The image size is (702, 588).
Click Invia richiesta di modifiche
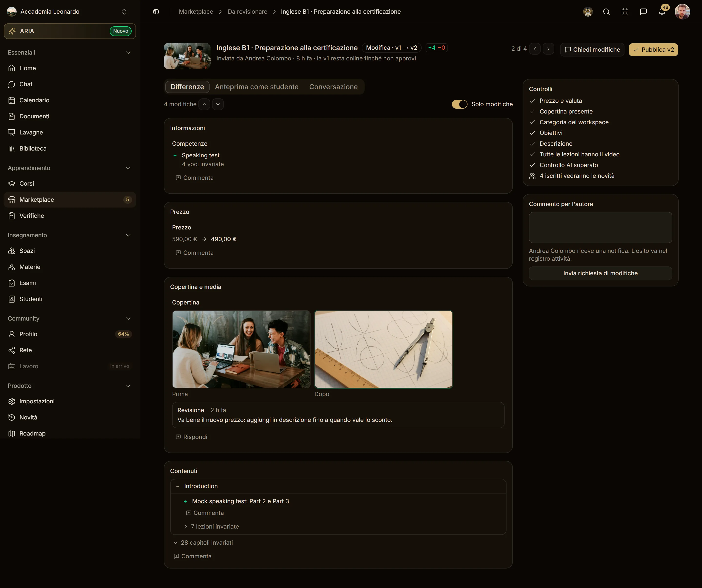[x=600, y=273]
